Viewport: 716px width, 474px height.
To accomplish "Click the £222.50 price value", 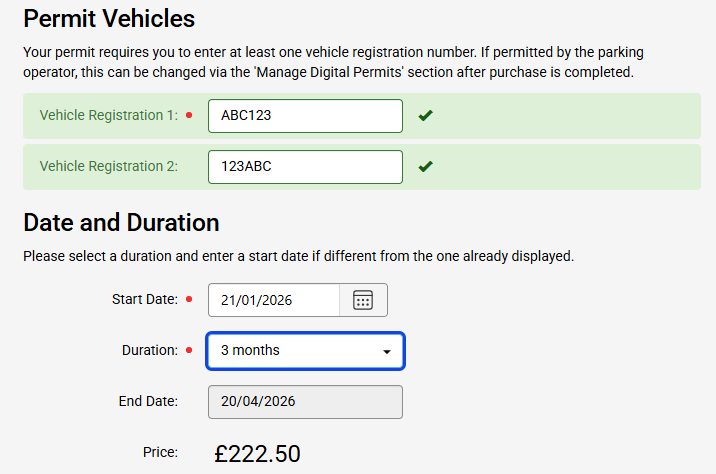I will point(257,454).
